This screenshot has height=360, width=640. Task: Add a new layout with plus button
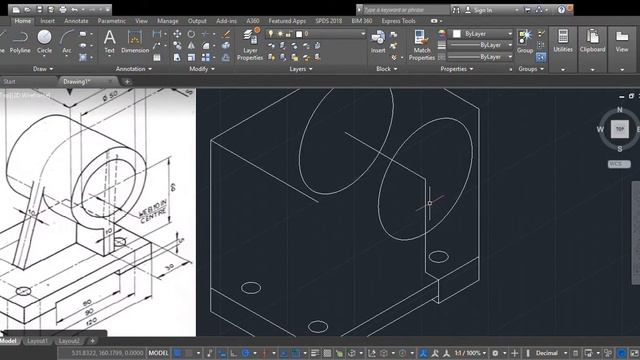93,341
